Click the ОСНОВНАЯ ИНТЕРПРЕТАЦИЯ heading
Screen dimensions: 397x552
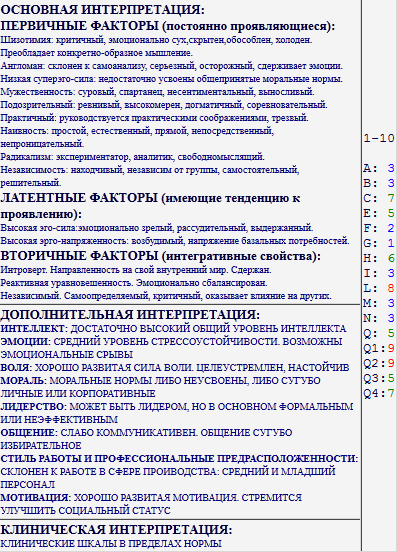pos(102,10)
